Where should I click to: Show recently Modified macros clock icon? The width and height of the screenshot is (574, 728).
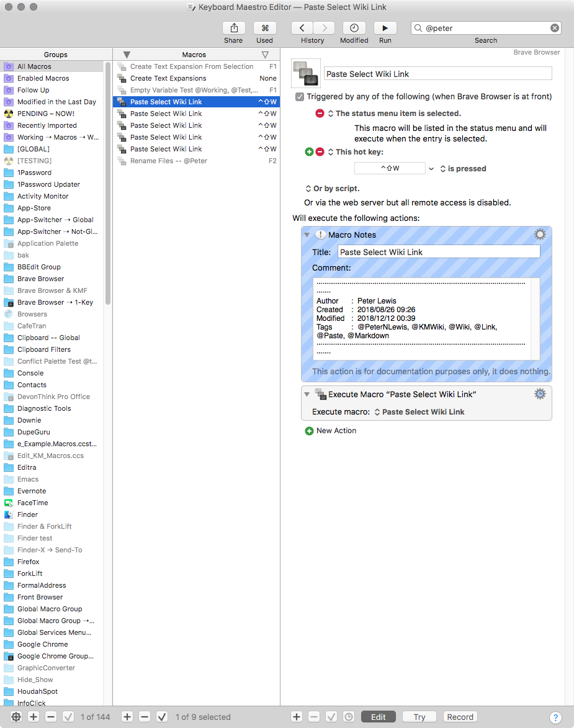click(x=354, y=28)
